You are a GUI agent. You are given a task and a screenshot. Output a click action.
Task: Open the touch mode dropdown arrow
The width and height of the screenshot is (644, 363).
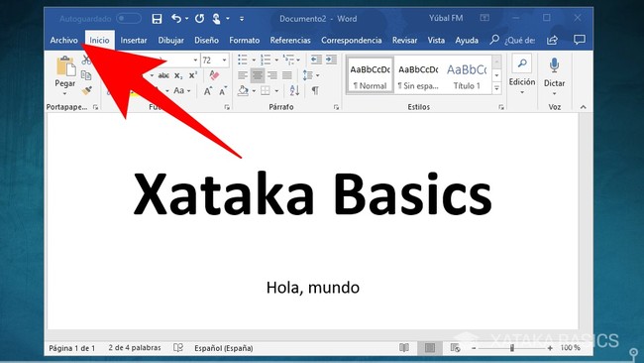228,19
